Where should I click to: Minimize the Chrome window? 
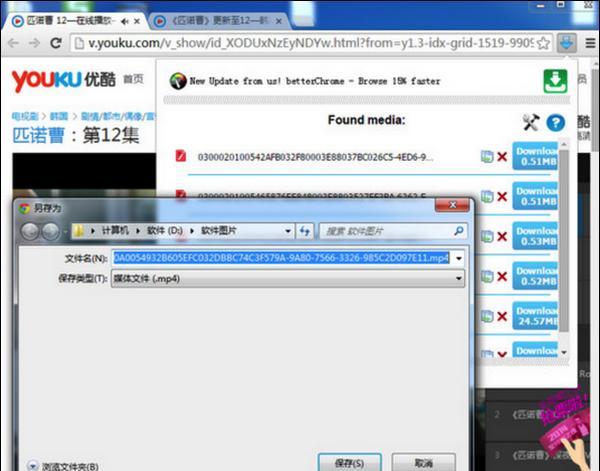click(540, 5)
